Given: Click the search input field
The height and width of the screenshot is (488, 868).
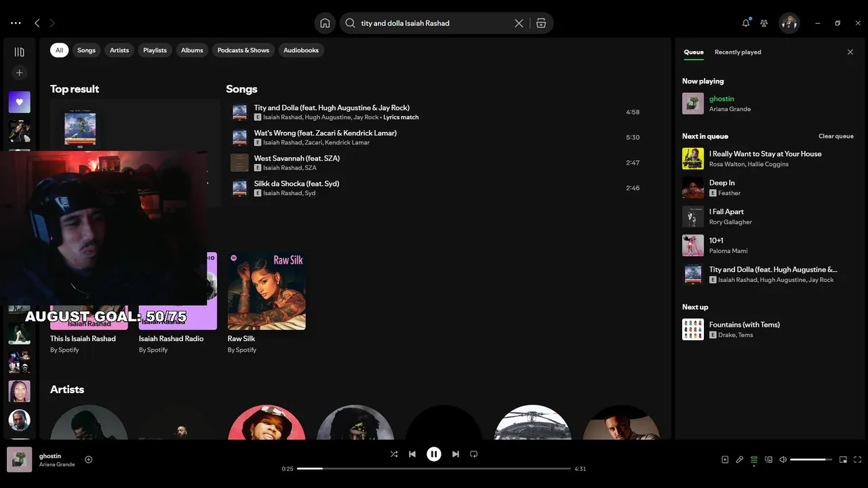Looking at the screenshot, I should coord(434,23).
